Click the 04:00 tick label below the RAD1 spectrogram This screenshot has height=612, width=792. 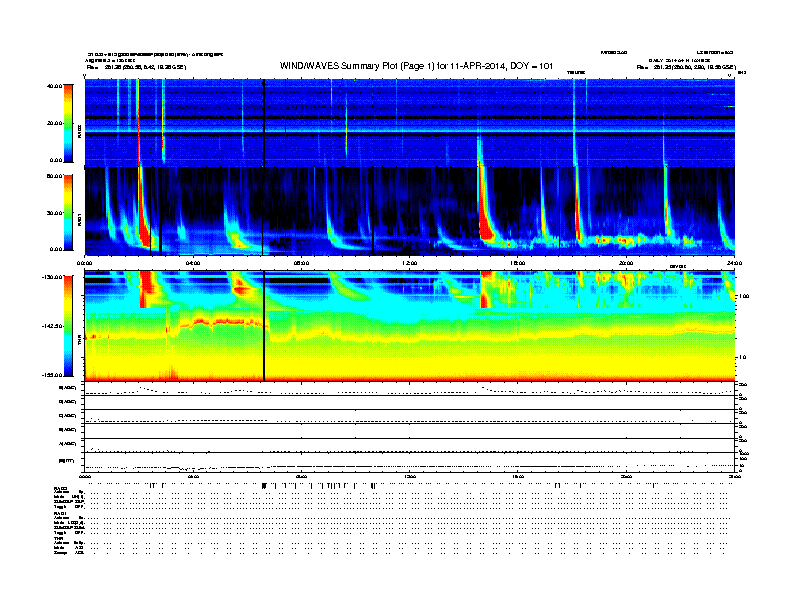[x=193, y=263]
